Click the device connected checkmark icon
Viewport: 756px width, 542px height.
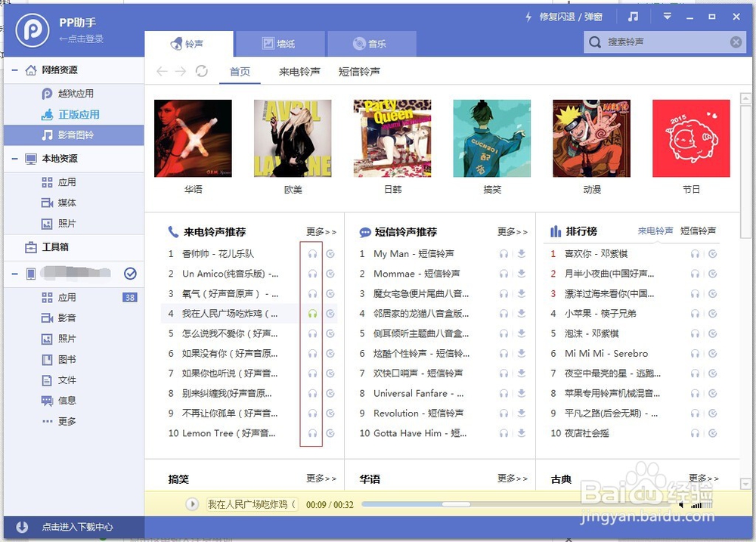click(130, 274)
